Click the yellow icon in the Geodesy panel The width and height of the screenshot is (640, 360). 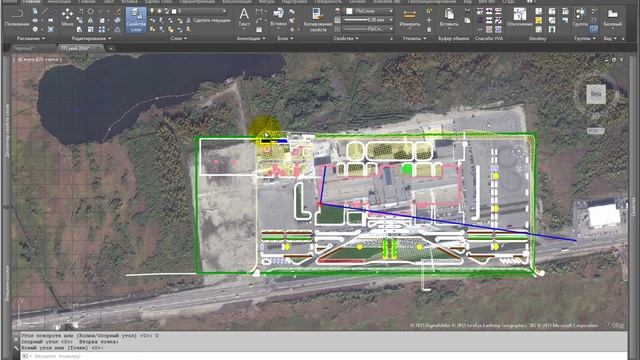539,20
